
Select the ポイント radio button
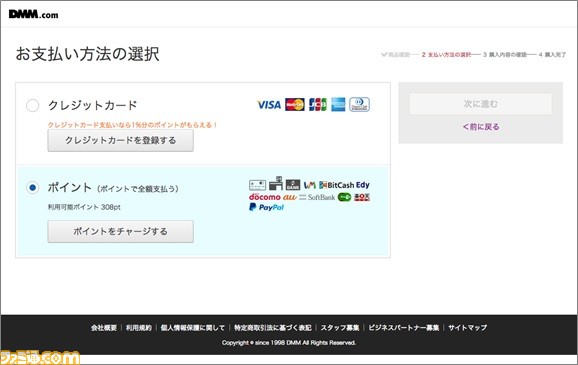[x=32, y=188]
